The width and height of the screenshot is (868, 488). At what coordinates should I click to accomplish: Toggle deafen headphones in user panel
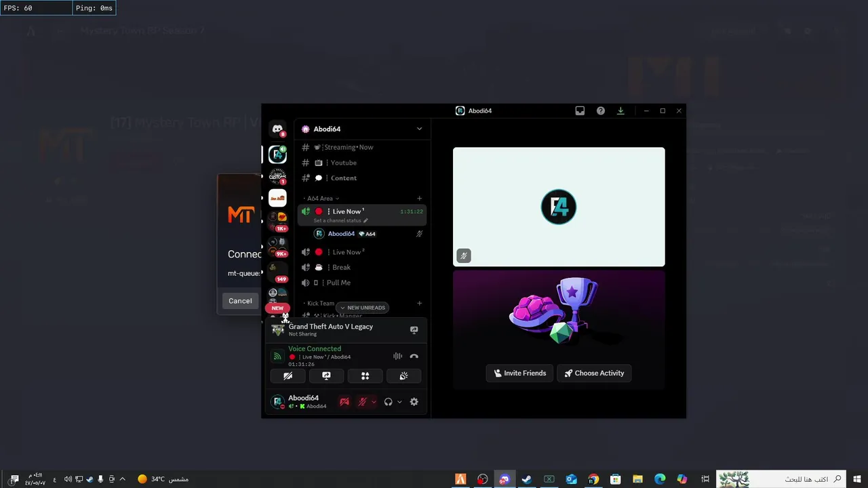(x=388, y=402)
